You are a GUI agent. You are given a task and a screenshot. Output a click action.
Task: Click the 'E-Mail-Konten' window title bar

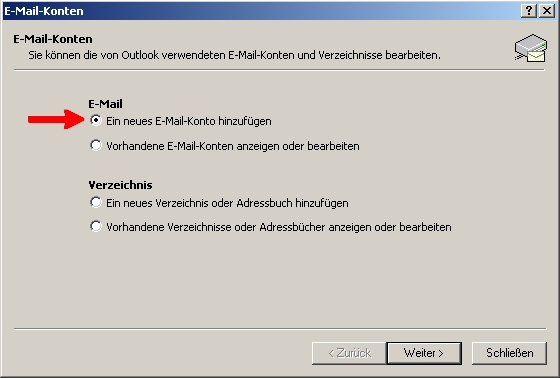coord(261,11)
